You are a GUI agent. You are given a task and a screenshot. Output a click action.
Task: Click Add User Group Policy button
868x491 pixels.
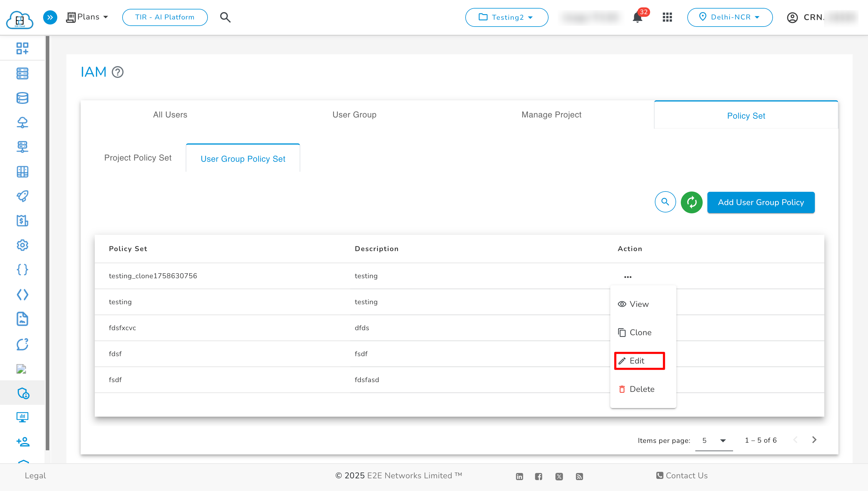pyautogui.click(x=761, y=202)
